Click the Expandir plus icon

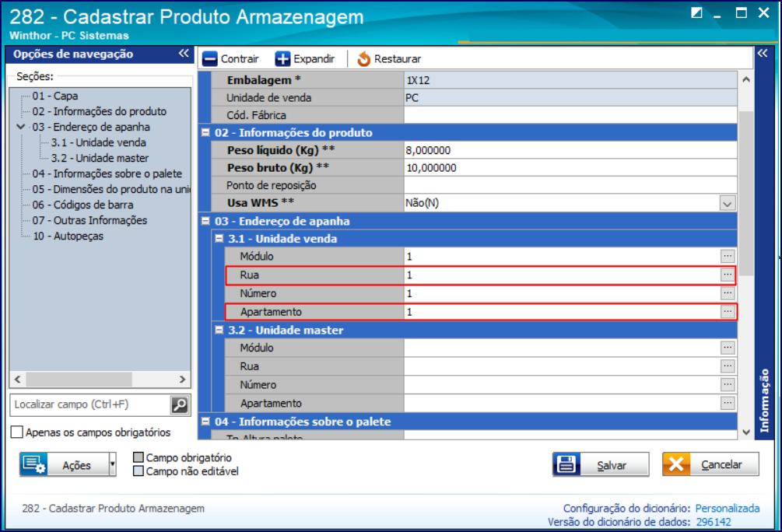282,59
